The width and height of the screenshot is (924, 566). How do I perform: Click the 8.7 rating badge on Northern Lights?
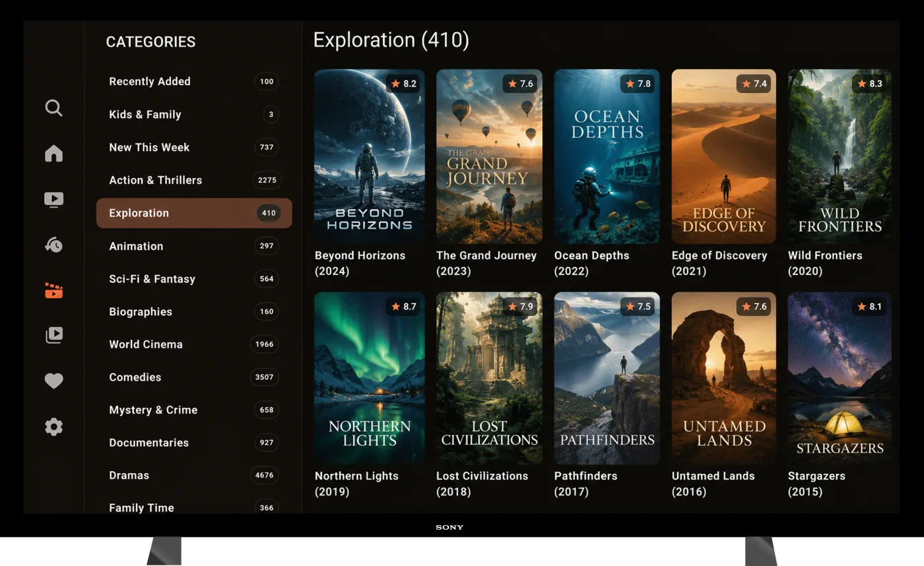pos(403,307)
